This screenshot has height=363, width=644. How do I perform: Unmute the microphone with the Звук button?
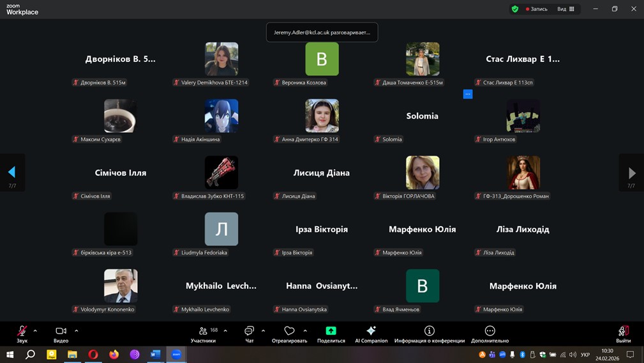[22, 331]
